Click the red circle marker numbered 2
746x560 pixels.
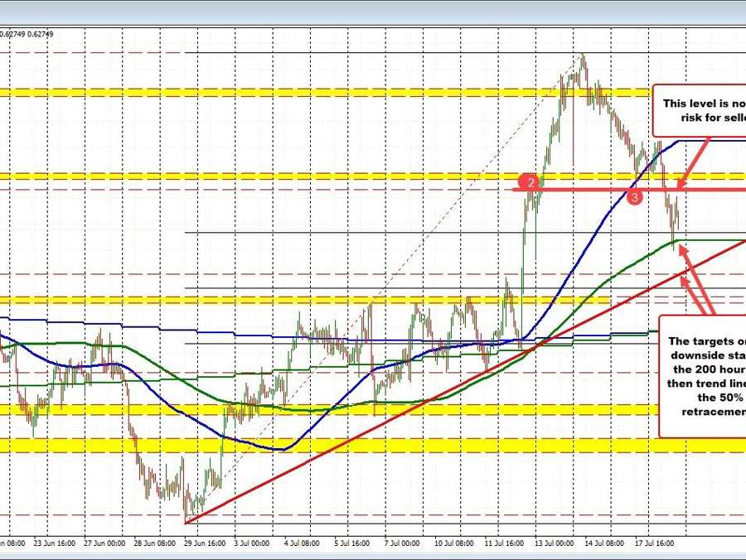pyautogui.click(x=529, y=182)
